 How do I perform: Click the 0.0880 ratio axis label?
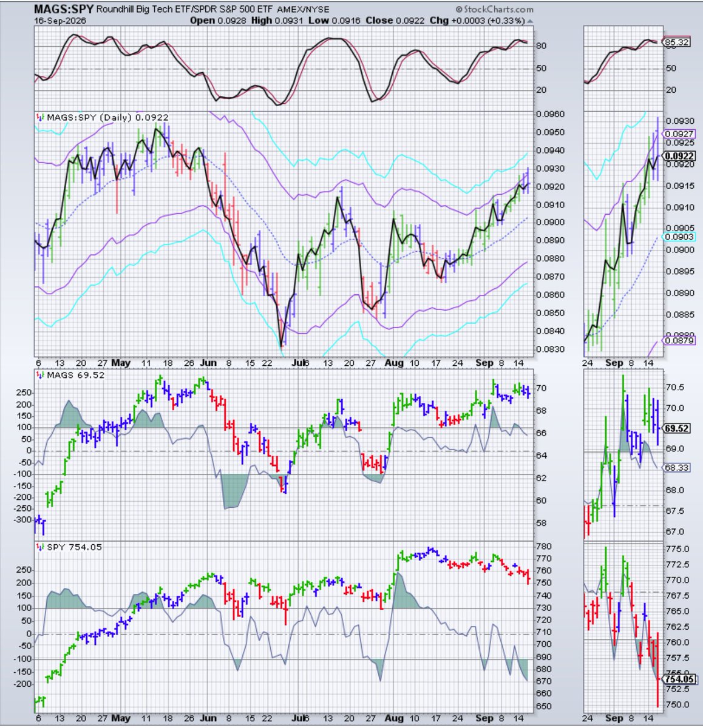pos(550,258)
